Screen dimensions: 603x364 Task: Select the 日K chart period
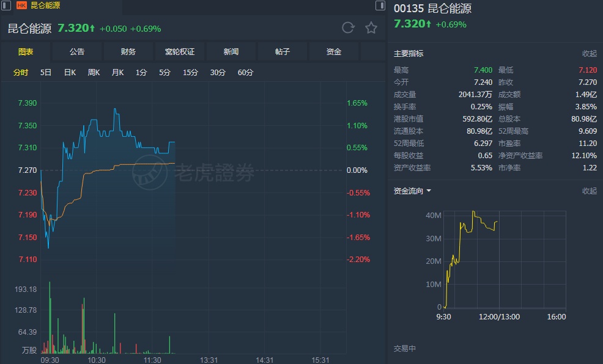(70, 73)
